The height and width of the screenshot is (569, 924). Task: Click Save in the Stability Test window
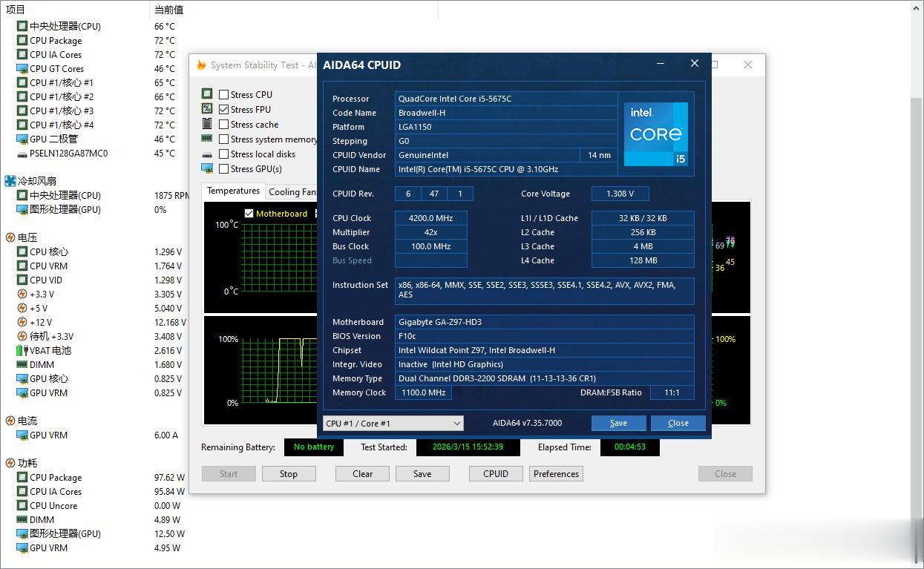(x=422, y=473)
